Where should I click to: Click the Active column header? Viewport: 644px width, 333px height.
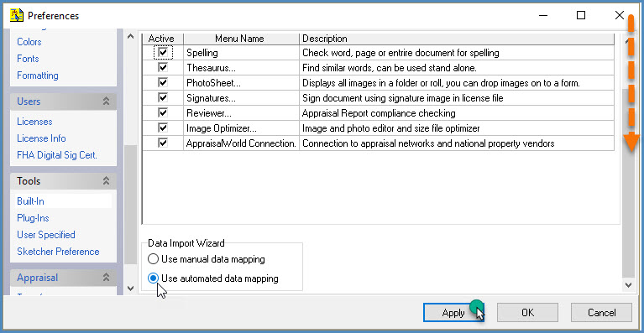pos(163,39)
